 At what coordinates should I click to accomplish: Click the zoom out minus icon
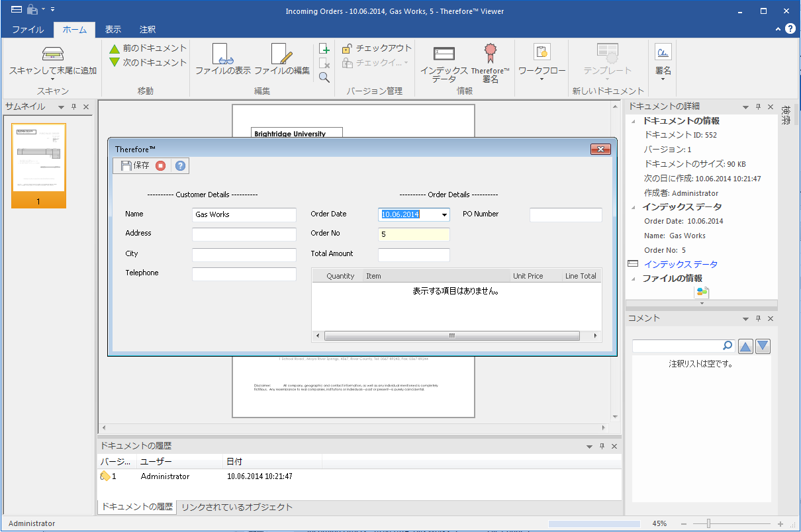point(684,523)
